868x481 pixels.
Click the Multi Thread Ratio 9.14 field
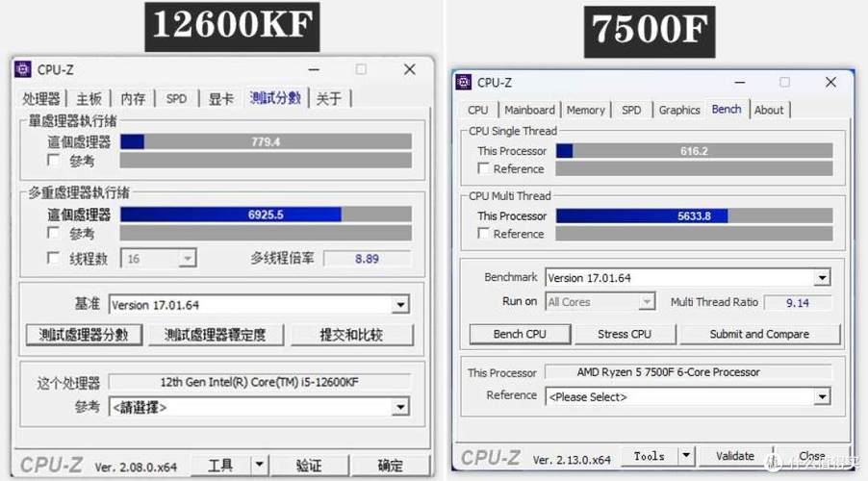pos(798,302)
